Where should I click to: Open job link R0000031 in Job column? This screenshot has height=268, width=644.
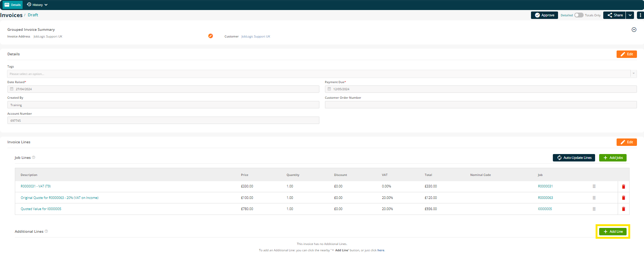pos(545,186)
